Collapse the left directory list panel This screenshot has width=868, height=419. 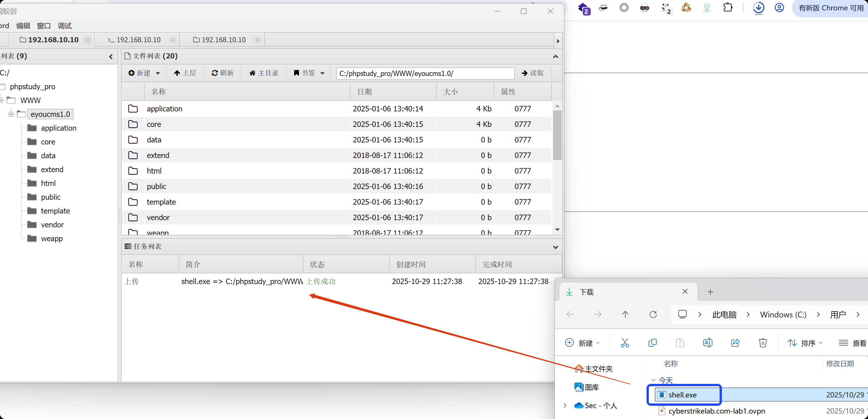(111, 56)
